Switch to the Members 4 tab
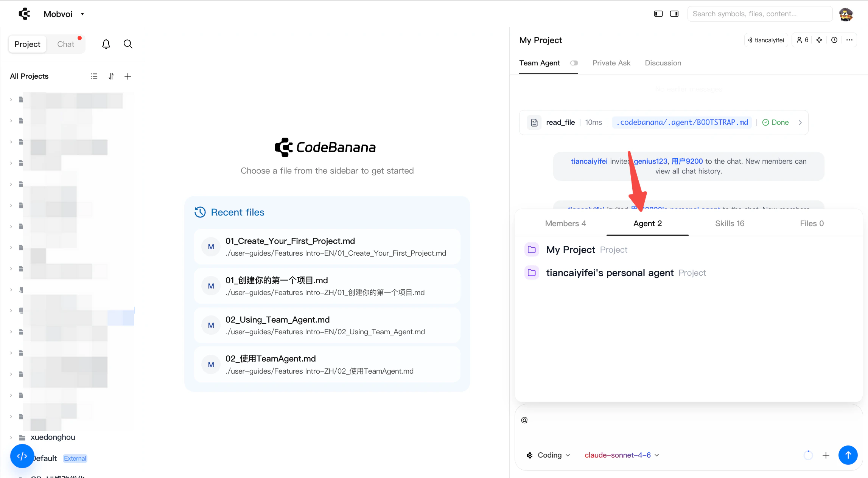Viewport: 868px width, 478px height. pos(565,223)
